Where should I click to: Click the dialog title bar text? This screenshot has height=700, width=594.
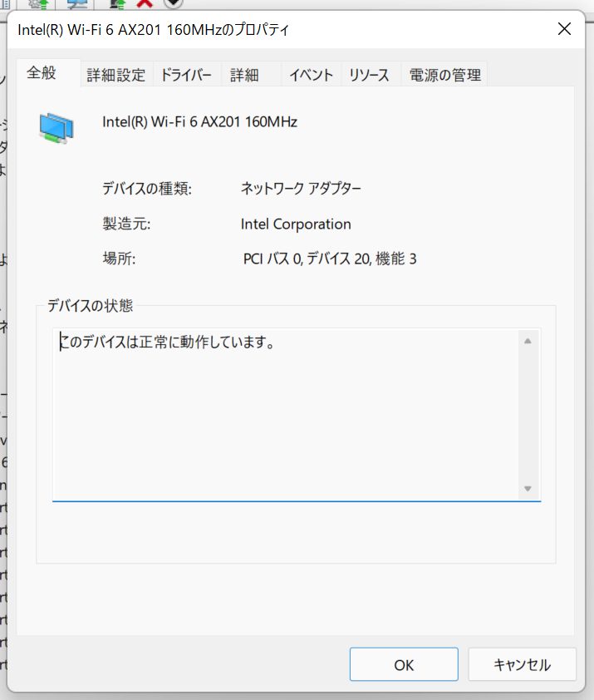tap(153, 30)
